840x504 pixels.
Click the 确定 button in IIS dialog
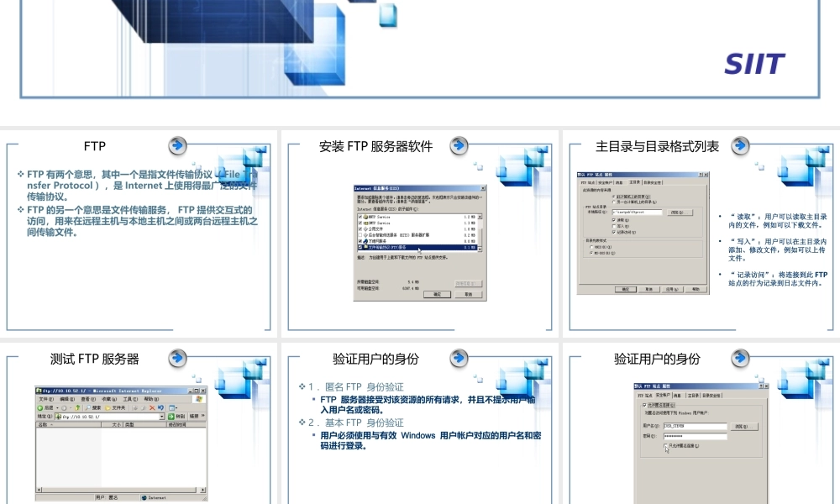click(x=437, y=295)
